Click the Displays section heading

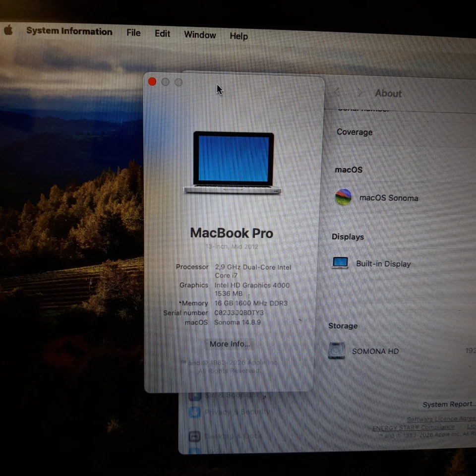(x=348, y=237)
